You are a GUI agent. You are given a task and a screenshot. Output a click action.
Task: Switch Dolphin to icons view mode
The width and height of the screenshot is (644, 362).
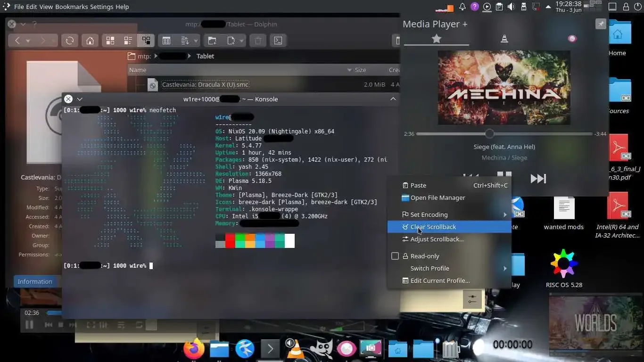[x=110, y=41]
